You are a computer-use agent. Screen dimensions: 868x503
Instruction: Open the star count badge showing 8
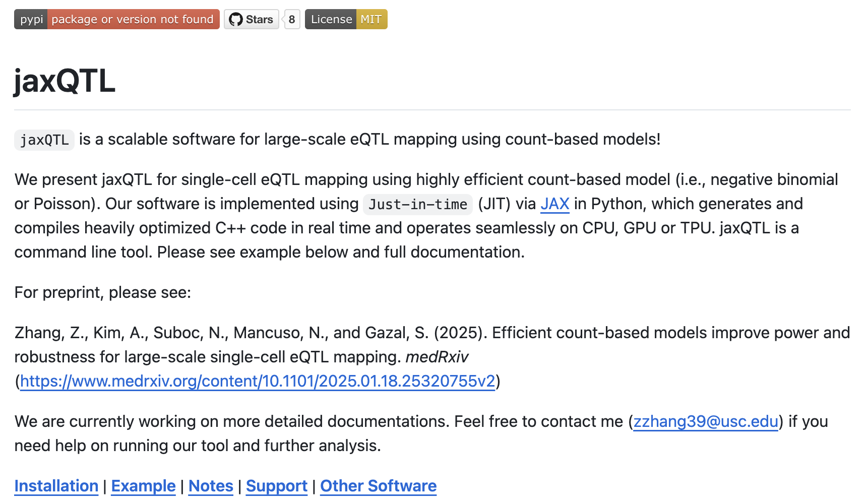point(292,19)
